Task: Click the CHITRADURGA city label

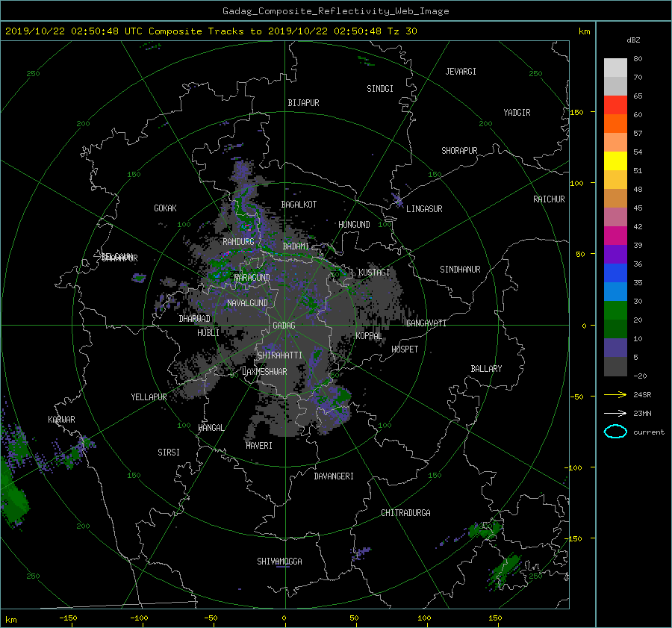Action: [405, 513]
